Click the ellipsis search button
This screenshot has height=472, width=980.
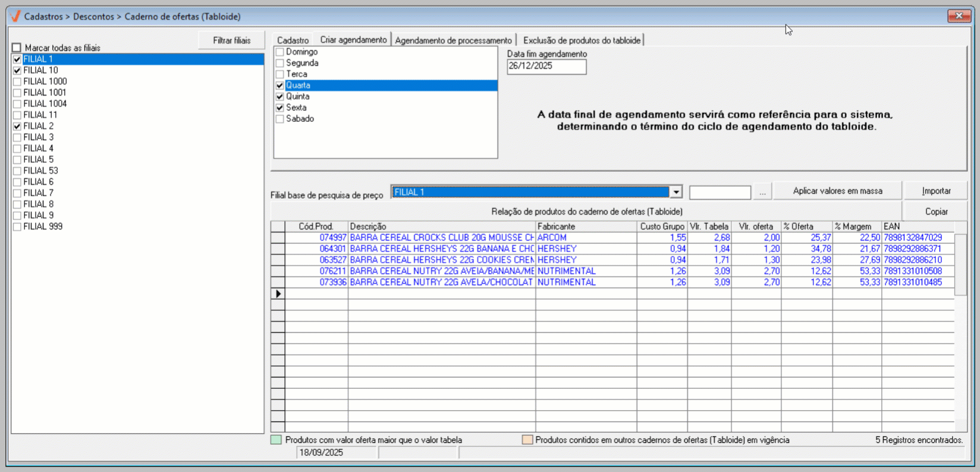(x=762, y=192)
